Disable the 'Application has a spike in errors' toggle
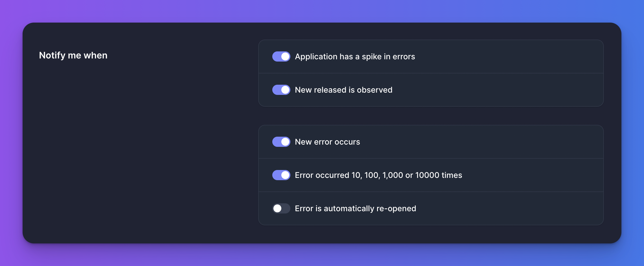Viewport: 644px width, 266px height. click(281, 56)
